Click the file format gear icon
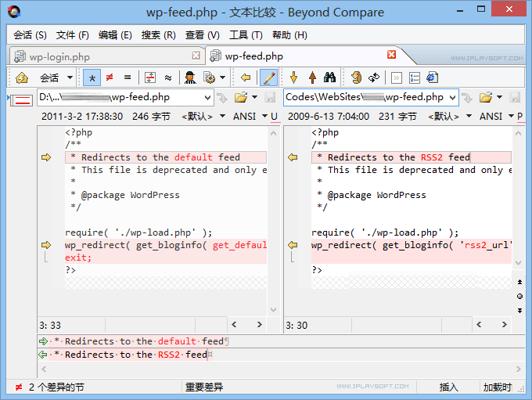 (210, 77)
